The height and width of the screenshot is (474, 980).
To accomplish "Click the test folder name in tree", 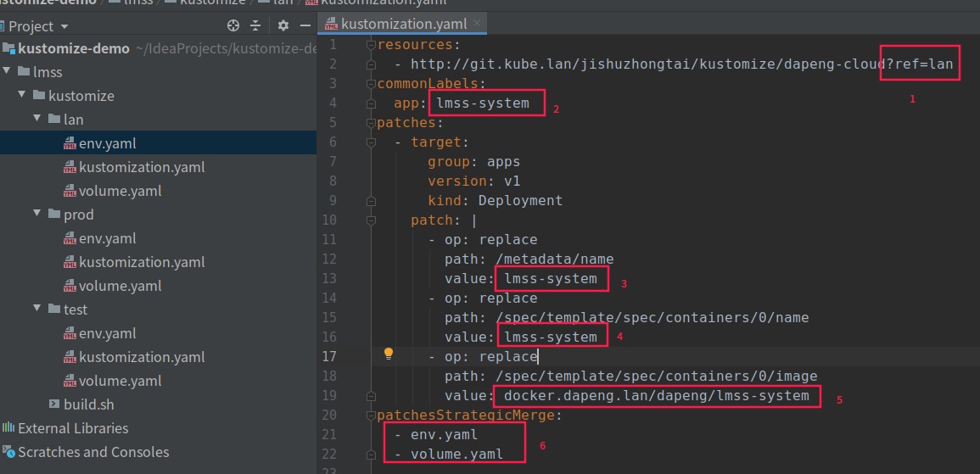I will (76, 309).
